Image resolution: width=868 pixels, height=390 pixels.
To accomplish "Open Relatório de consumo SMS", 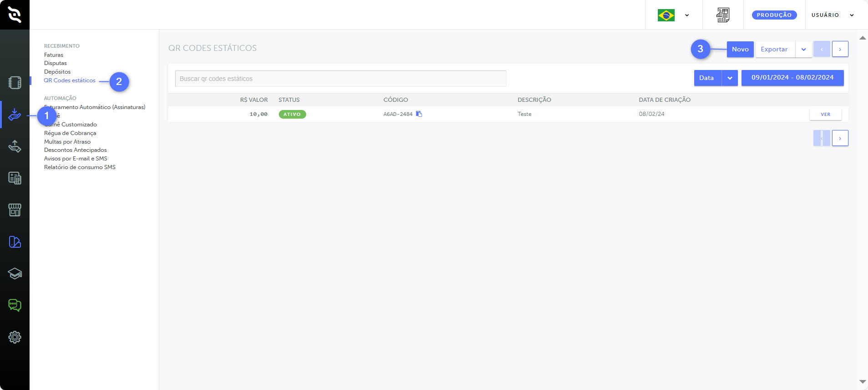I will point(80,167).
